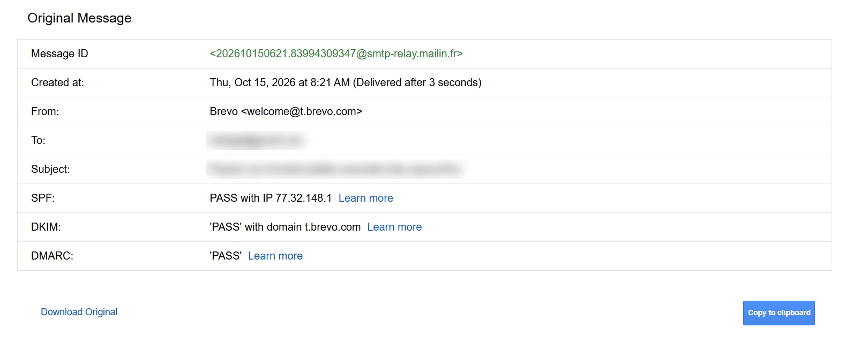Click the SPF PASS with IP text
Viewport: 868px width, 343px height.
(271, 198)
